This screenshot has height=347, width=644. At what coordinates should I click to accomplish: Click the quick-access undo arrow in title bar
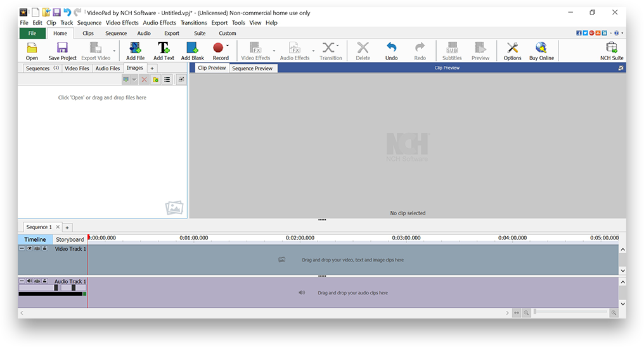[67, 13]
